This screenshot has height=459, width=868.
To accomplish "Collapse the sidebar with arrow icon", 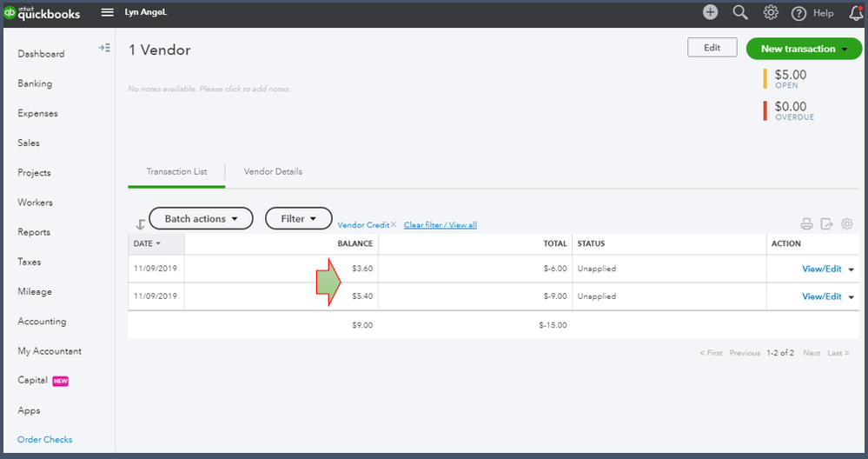I will point(104,48).
